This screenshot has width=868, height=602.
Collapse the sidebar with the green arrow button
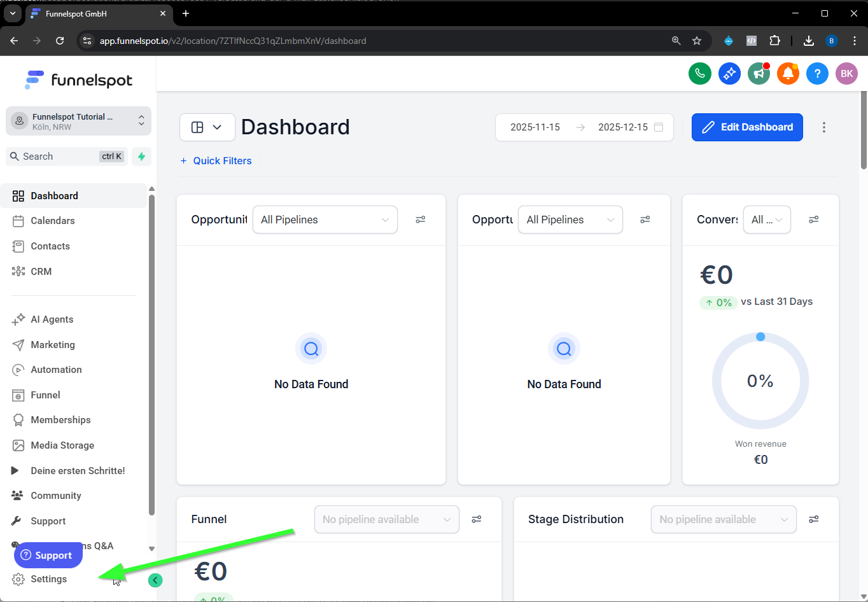point(155,580)
